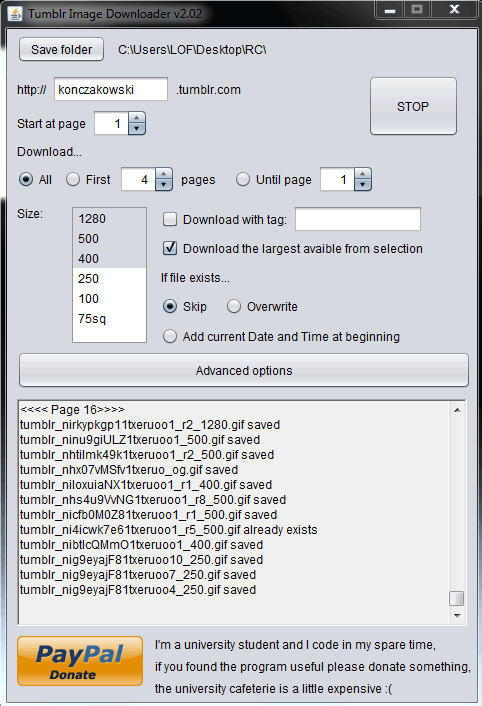Decrease the First pages count
This screenshot has height=706, width=482.
164,185
